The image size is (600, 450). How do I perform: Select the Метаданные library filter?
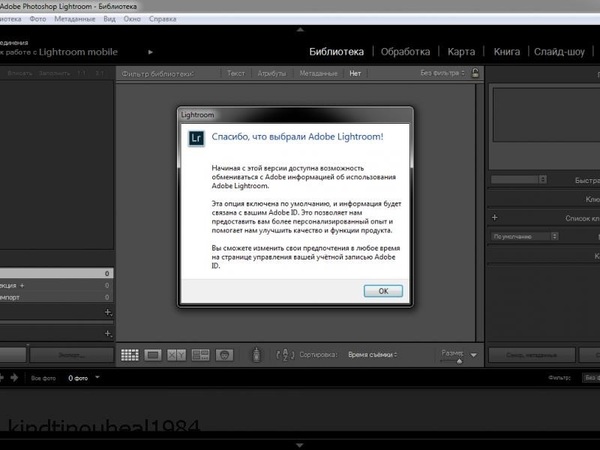click(318, 73)
